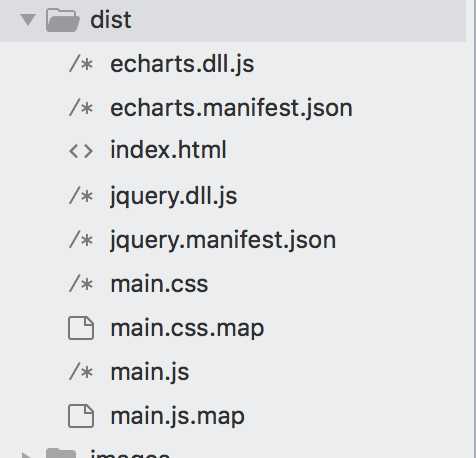This screenshot has width=476, height=458.
Task: Open jquery.manifest.json file
Action: 223,241
